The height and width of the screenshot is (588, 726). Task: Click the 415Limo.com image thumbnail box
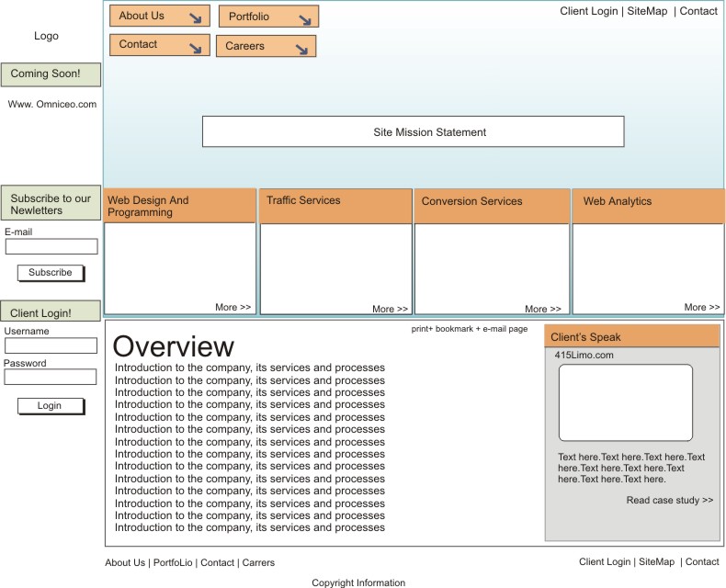(626, 402)
